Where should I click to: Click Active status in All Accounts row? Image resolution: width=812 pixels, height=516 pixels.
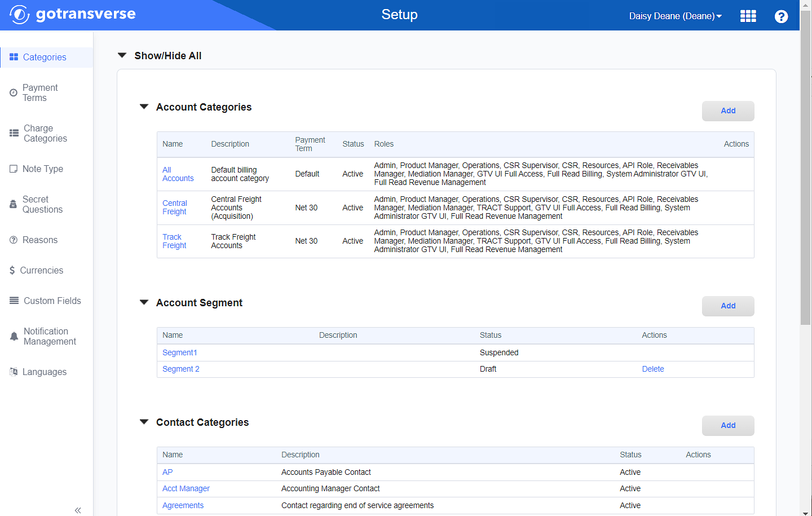(353, 174)
